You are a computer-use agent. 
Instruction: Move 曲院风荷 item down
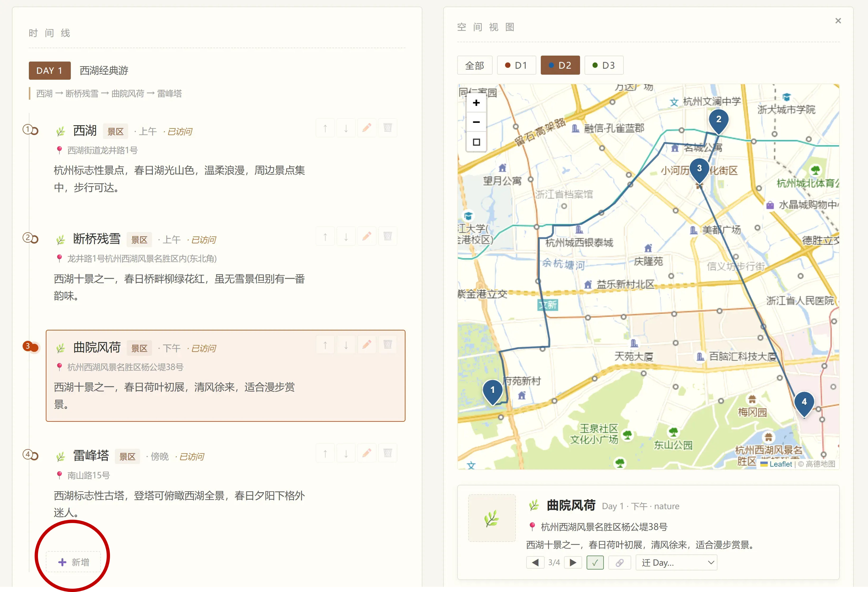coord(346,345)
